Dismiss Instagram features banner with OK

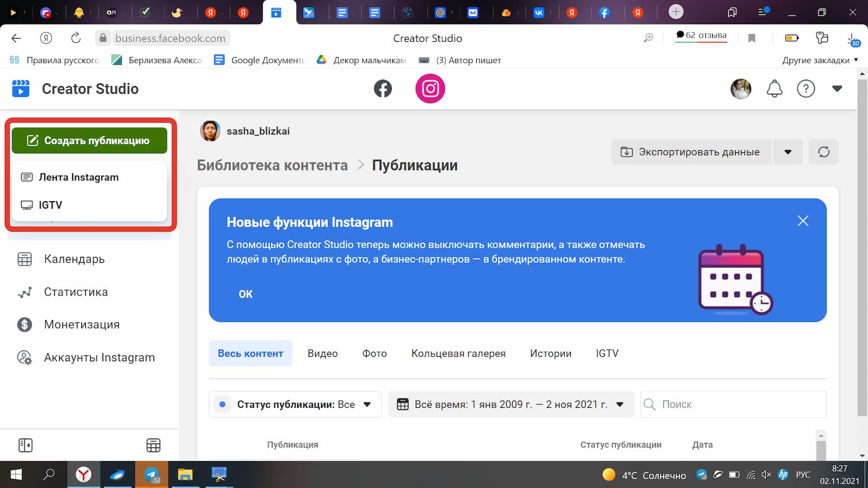[x=245, y=294]
